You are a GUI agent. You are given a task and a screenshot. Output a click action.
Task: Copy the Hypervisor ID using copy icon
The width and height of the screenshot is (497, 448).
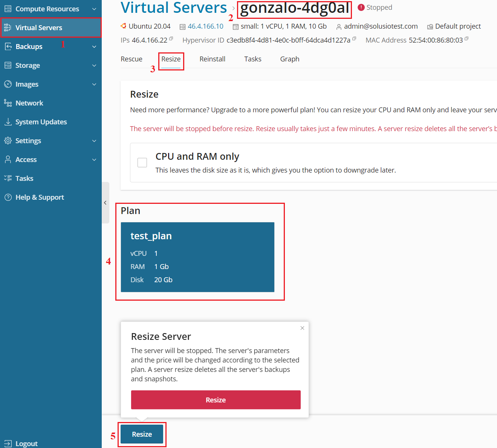354,39
